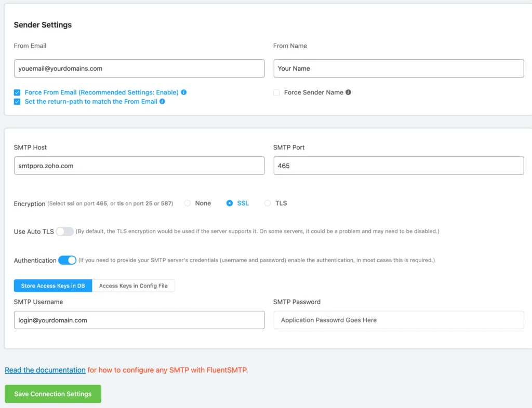Viewport: 532px width, 408px height.
Task: Click the Encryption label text
Action: [30, 203]
